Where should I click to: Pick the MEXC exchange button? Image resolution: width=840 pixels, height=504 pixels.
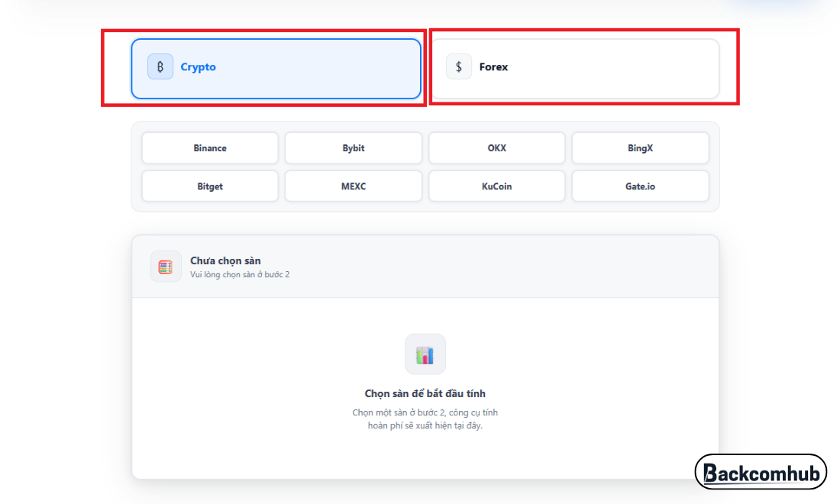pyautogui.click(x=354, y=186)
